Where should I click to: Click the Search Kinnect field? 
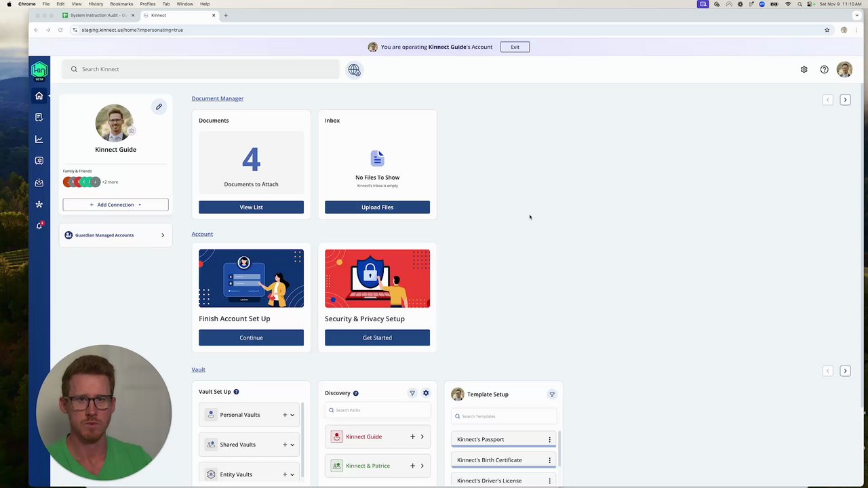point(201,69)
